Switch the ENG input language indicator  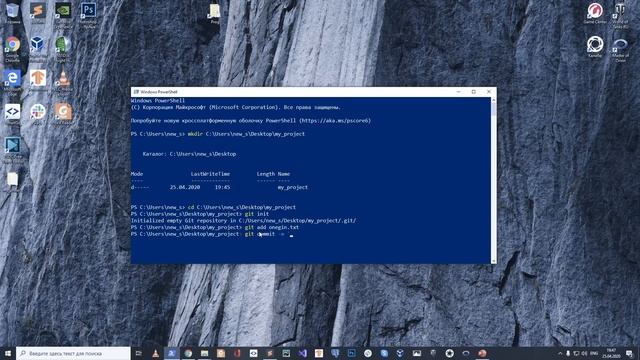594,353
